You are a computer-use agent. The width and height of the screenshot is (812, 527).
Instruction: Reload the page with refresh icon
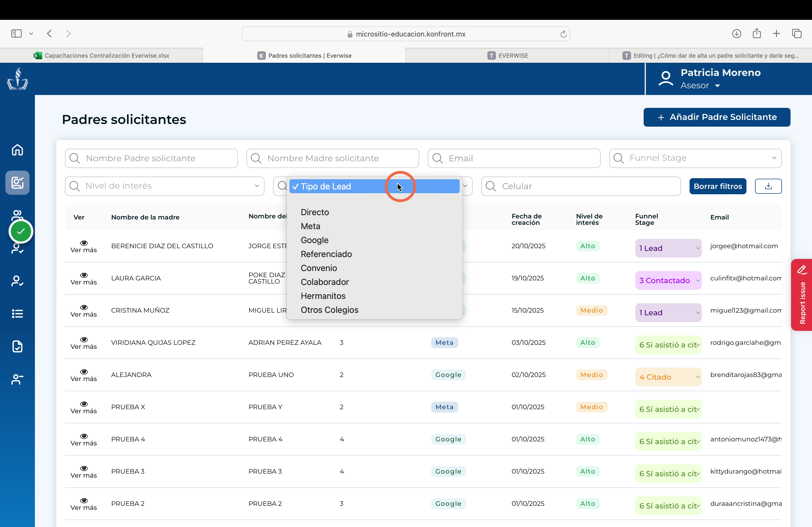(563, 34)
